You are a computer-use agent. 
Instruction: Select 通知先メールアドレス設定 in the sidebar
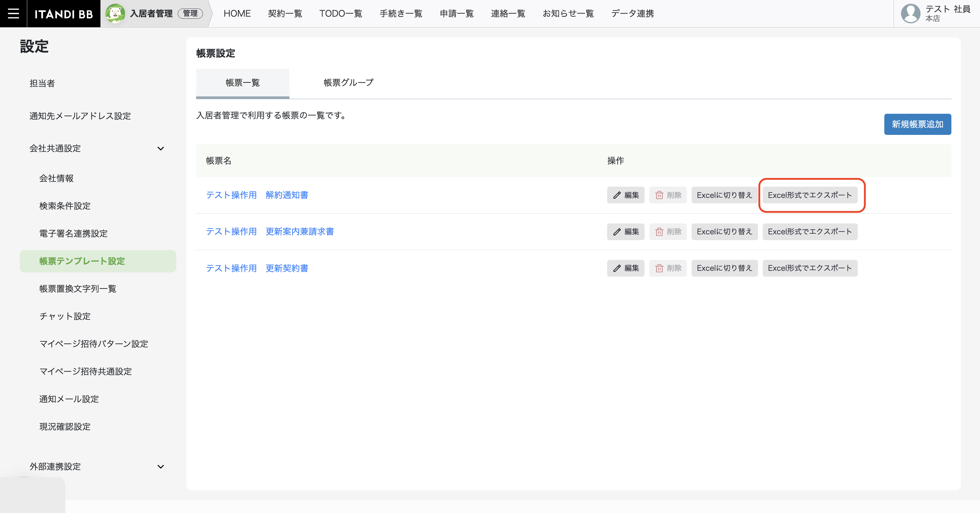pos(80,116)
